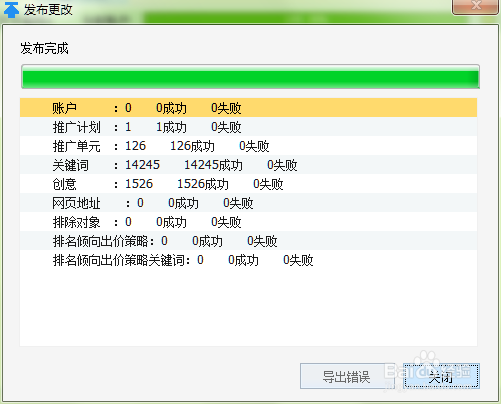
Task: Click the 126成功 count value
Action: pyautogui.click(x=192, y=146)
